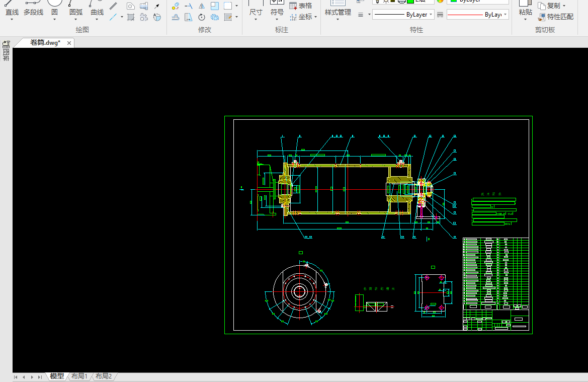588x382 pixels.
Task: Expand the 直线 line tool dropdown arrow
Action: click(x=12, y=20)
